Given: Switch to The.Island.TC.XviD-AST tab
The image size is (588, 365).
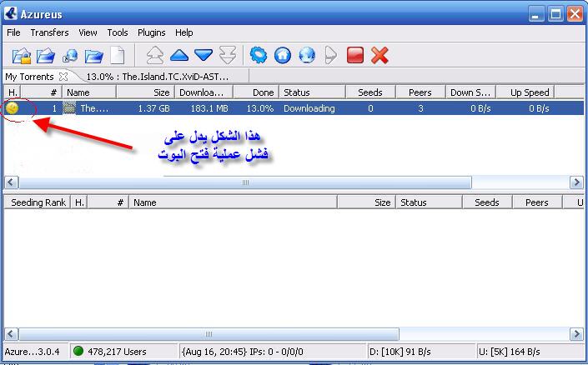Looking at the screenshot, I should coord(158,77).
